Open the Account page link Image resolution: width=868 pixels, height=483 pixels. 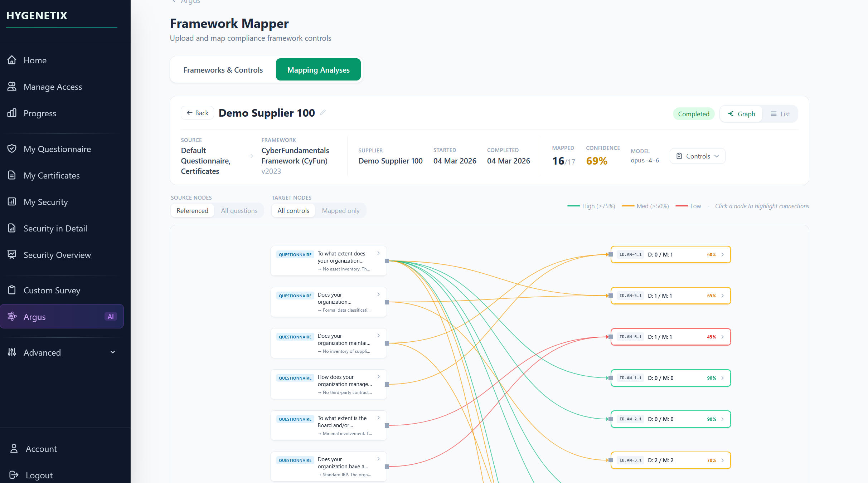pos(41,449)
